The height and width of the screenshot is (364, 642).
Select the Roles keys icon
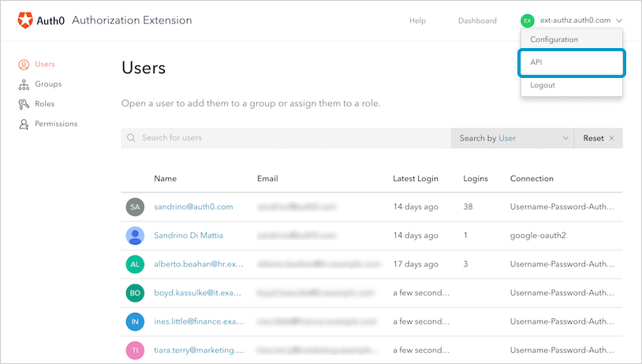[x=24, y=104]
